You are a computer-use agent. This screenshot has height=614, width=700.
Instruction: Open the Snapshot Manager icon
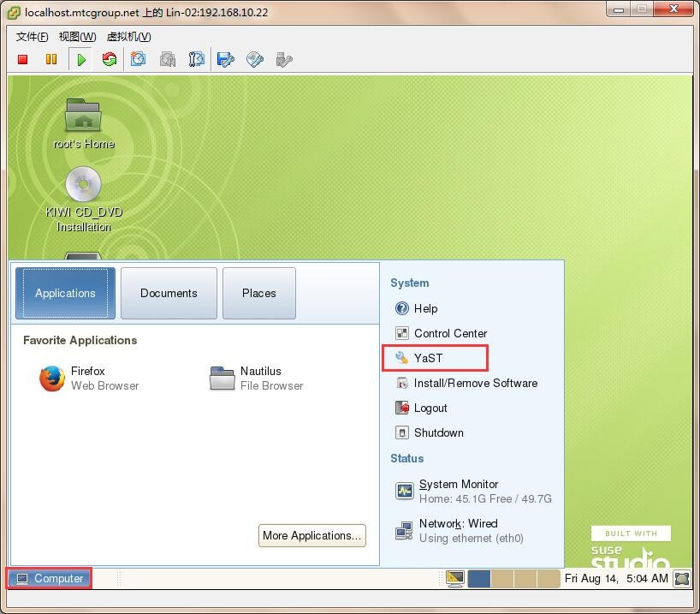[x=197, y=59]
